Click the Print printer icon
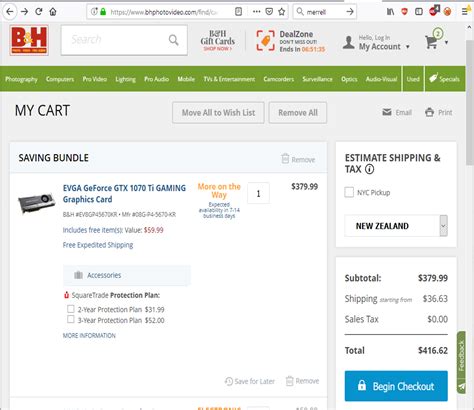Image resolution: width=474 pixels, height=410 pixels. click(x=429, y=112)
